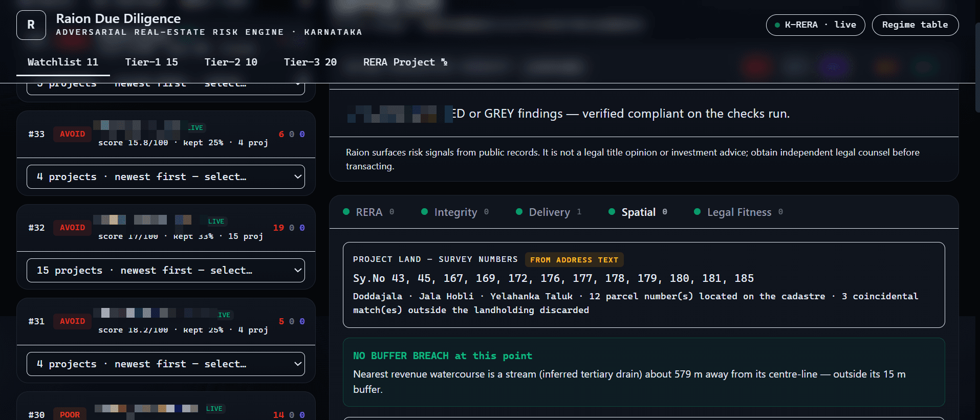Click the #33 rank label
Screen dimensions: 980x420
[36, 134]
